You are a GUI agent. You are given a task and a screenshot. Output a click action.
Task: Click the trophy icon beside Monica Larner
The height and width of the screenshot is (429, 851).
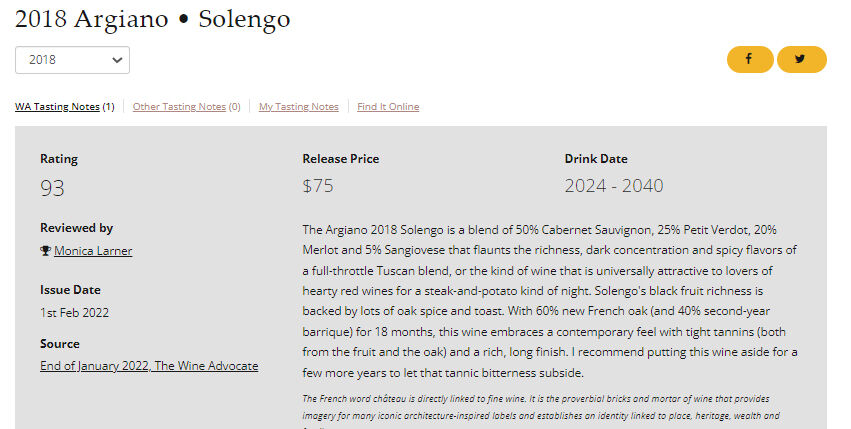[45, 251]
